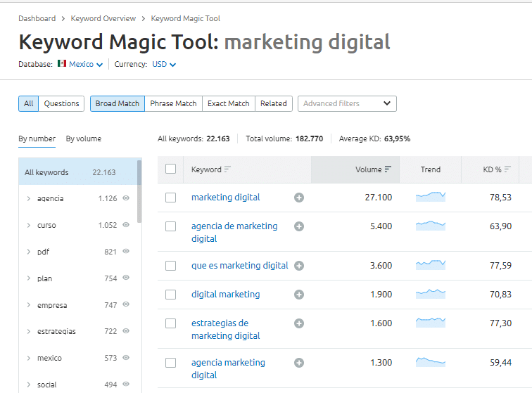Expand the 'plan' keyword group

(x=28, y=278)
